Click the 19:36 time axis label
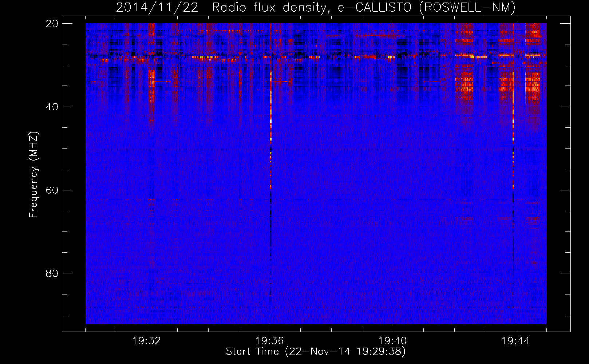The image size is (589, 364). coord(270,341)
